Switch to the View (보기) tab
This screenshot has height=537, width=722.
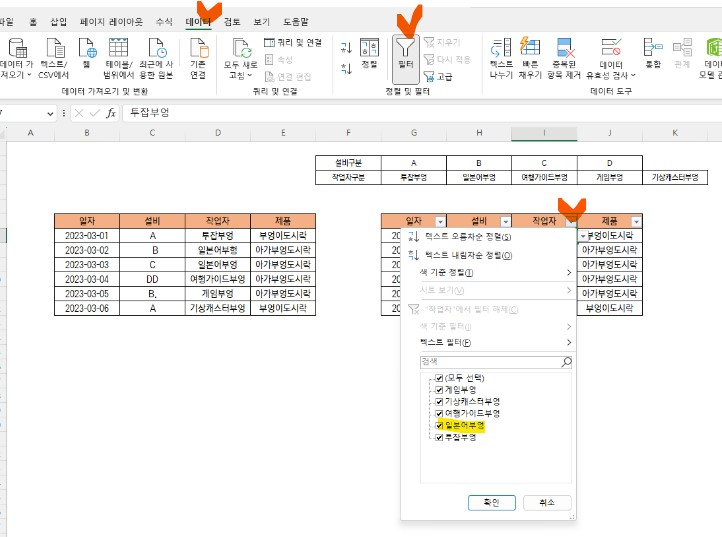tap(262, 22)
